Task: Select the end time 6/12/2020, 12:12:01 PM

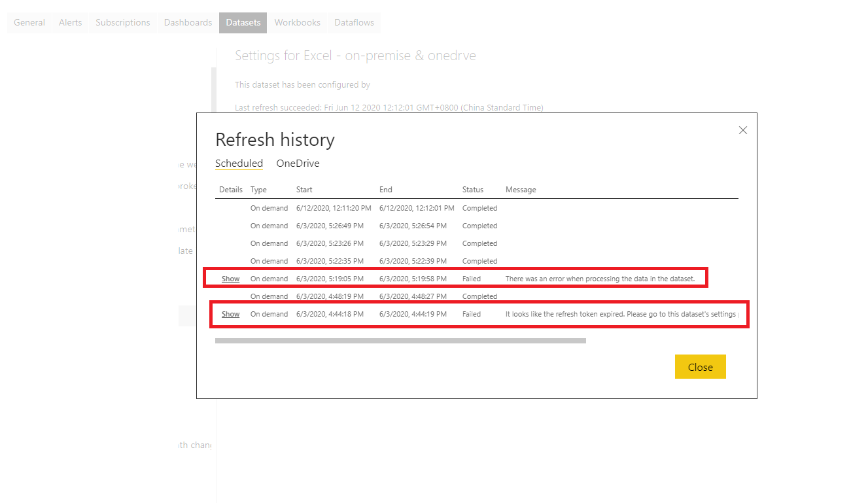Action: click(x=417, y=208)
